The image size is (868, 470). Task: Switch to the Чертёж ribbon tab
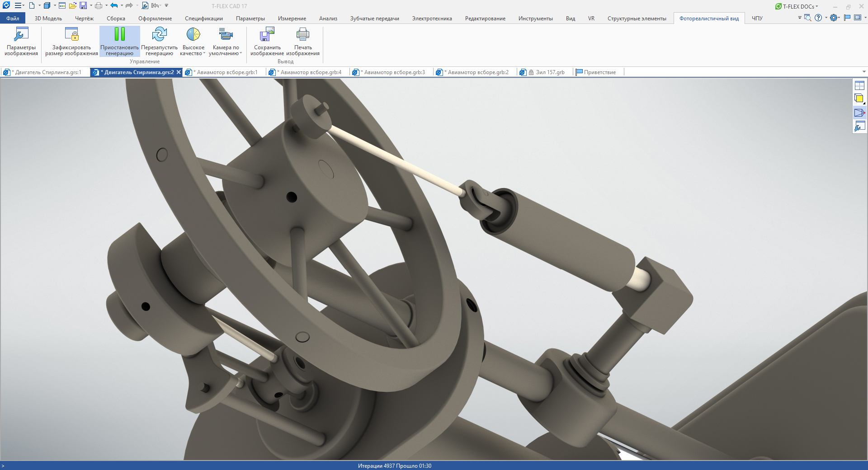click(x=84, y=18)
